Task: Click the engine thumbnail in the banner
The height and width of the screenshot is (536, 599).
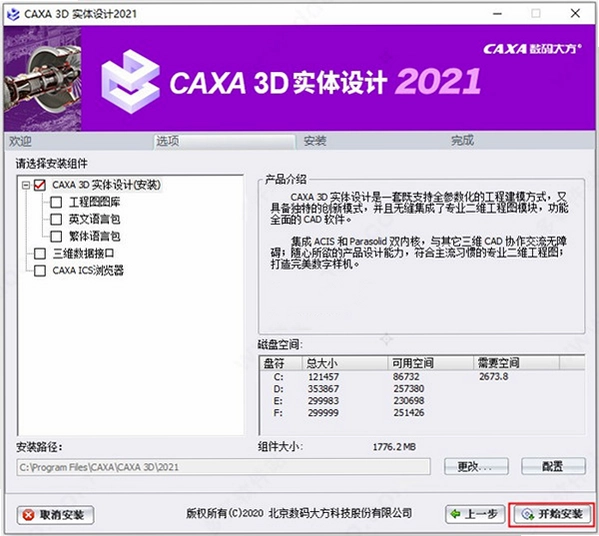Action: [42, 79]
